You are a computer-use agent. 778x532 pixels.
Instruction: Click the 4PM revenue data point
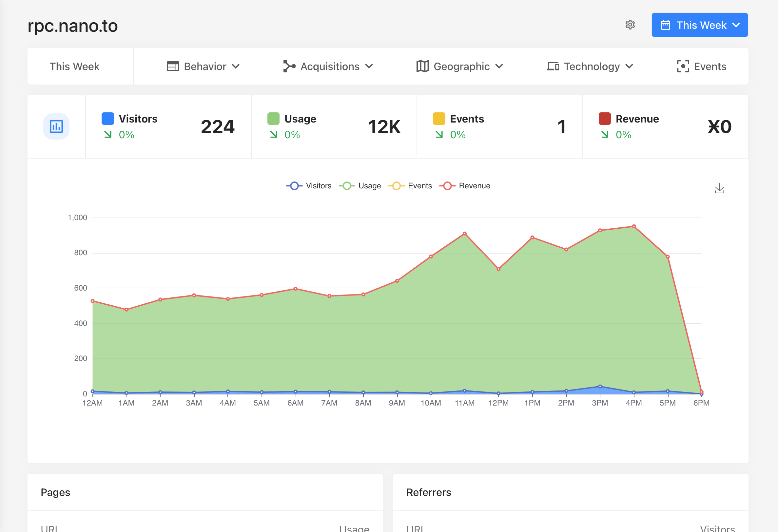pos(634,226)
